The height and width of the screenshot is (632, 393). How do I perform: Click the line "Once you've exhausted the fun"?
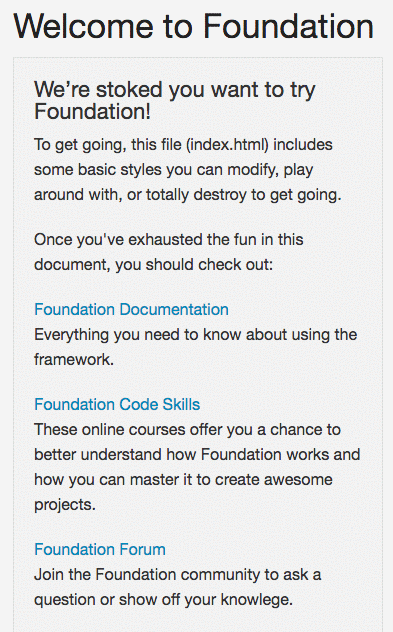(x=168, y=240)
